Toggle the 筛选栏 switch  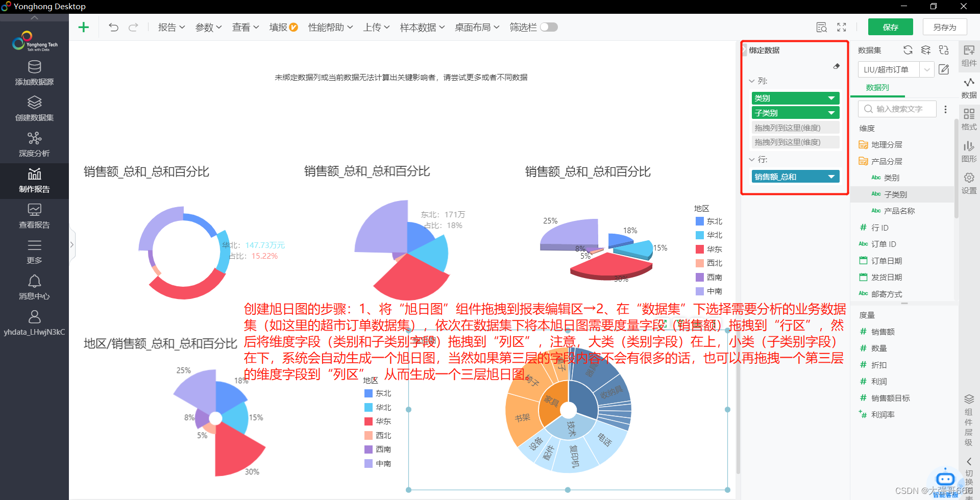click(549, 27)
